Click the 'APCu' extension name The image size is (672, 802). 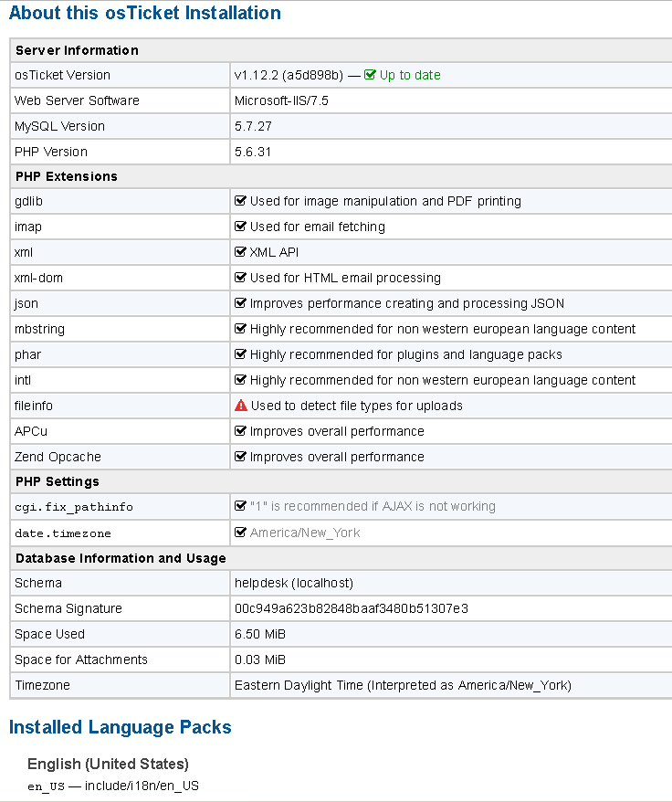point(31,431)
